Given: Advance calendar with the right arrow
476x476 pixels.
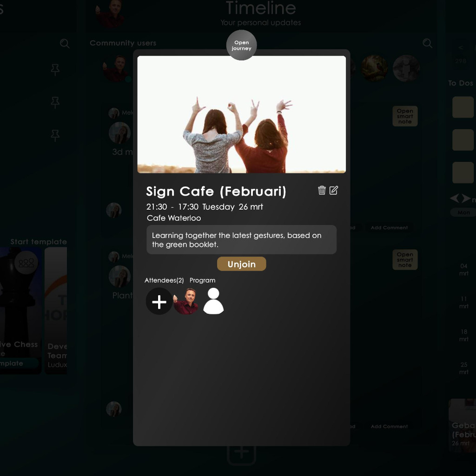Looking at the screenshot, I should [466, 199].
